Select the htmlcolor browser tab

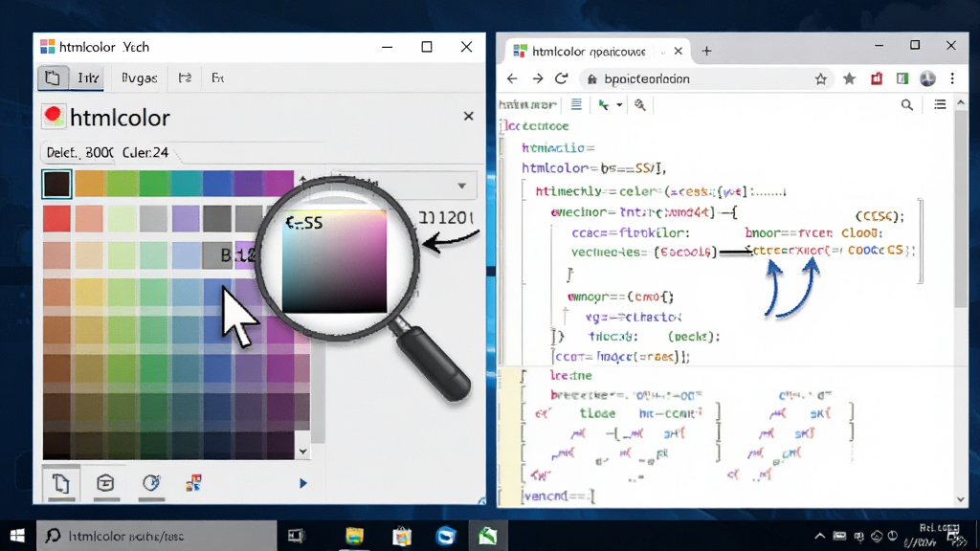(x=595, y=52)
